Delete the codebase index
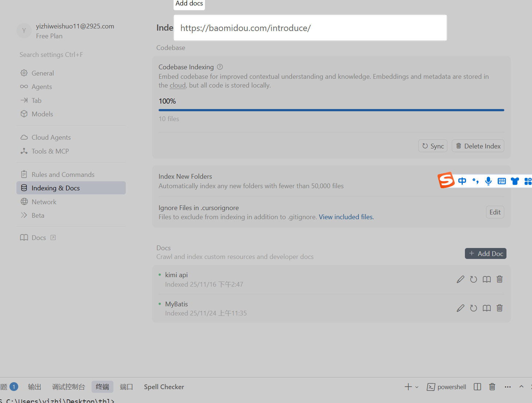 coord(478,146)
